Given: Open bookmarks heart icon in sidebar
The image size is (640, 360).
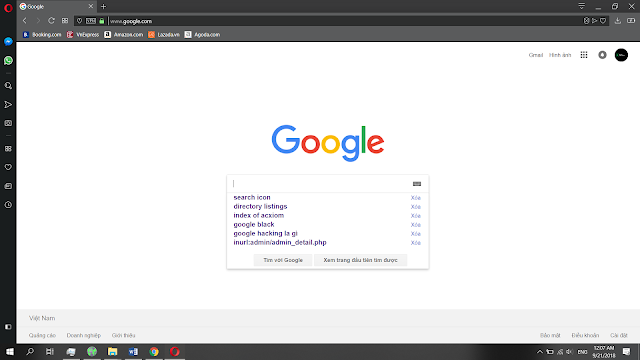Looking at the screenshot, I should 8,167.
